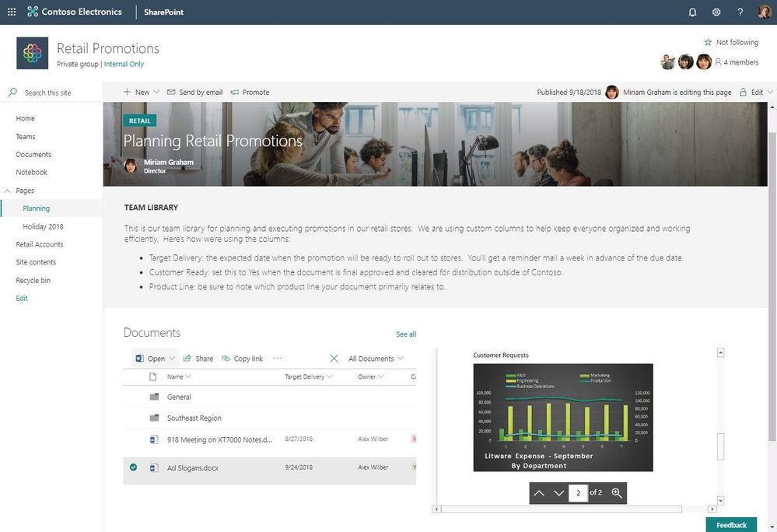Click the Edit lock icon
The height and width of the screenshot is (532, 777).
743,92
